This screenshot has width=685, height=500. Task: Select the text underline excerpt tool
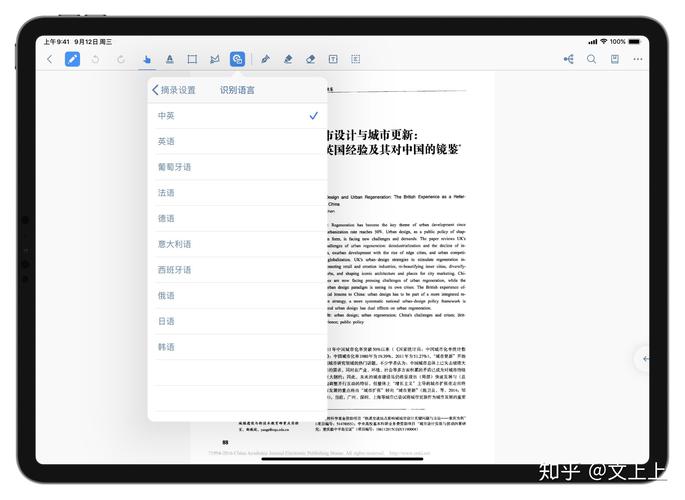click(x=170, y=59)
